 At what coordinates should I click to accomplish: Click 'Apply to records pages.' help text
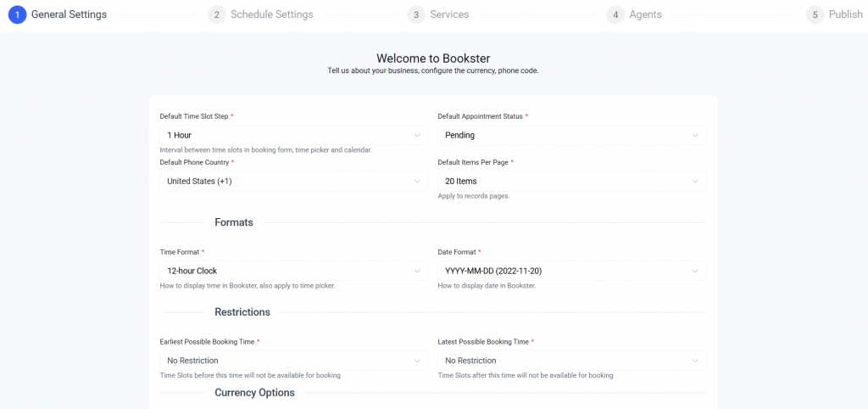[474, 196]
